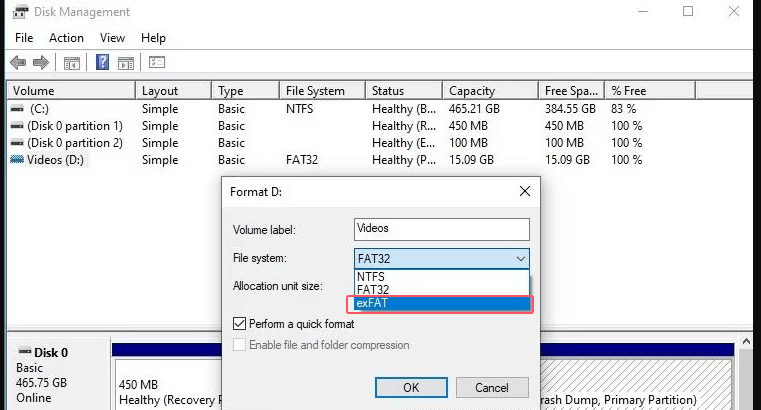Open the View menu
Screen dimensions: 761x410
112,38
